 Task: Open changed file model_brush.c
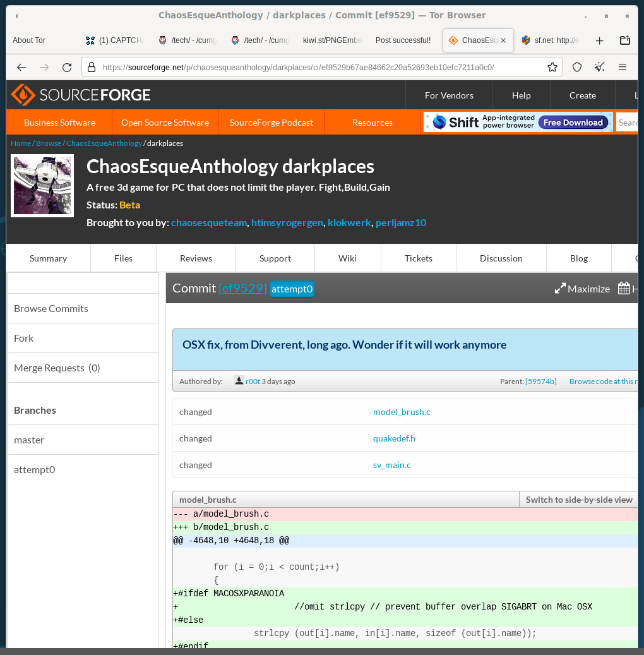(x=402, y=412)
